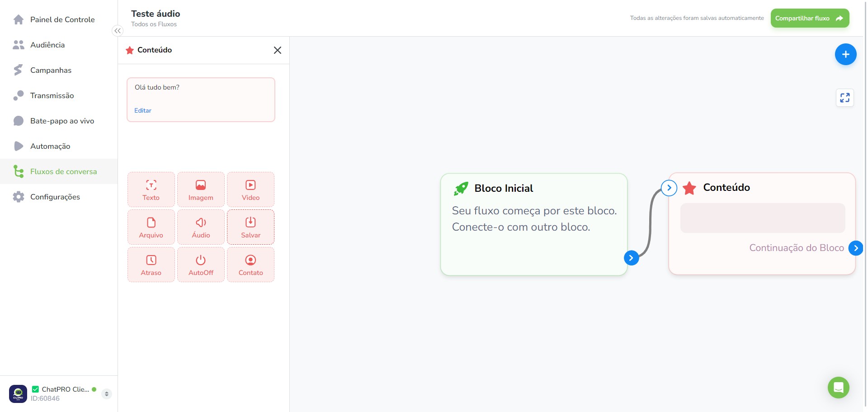Select the Conteúdo block title on canvas

(x=726, y=187)
